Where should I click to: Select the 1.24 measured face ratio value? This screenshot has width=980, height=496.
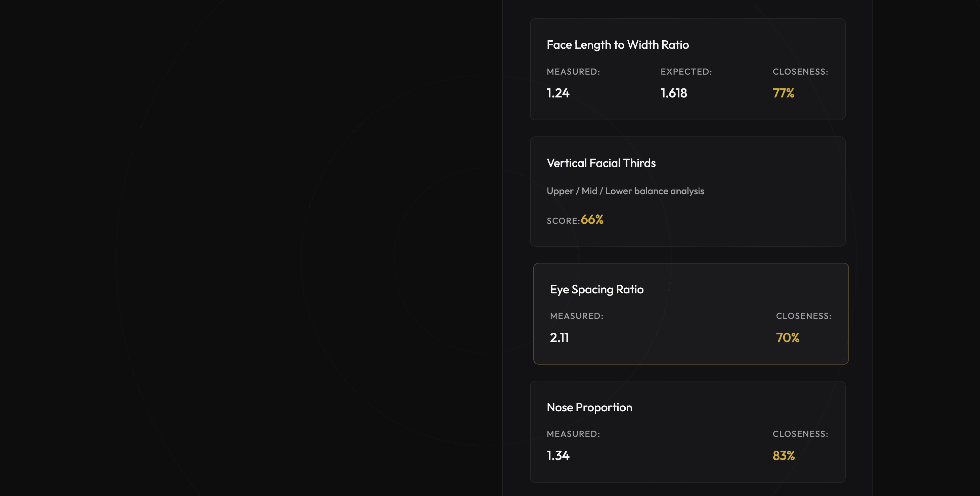(x=558, y=93)
